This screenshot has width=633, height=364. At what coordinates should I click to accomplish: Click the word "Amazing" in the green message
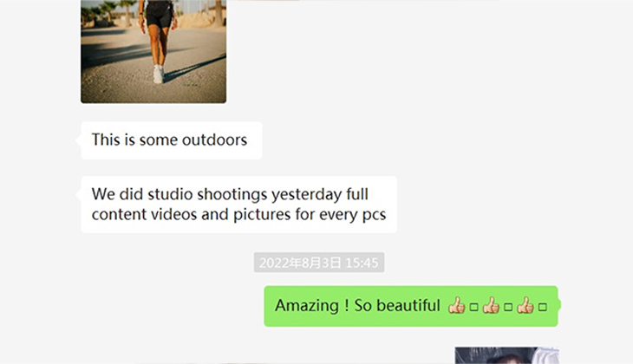[306, 306]
